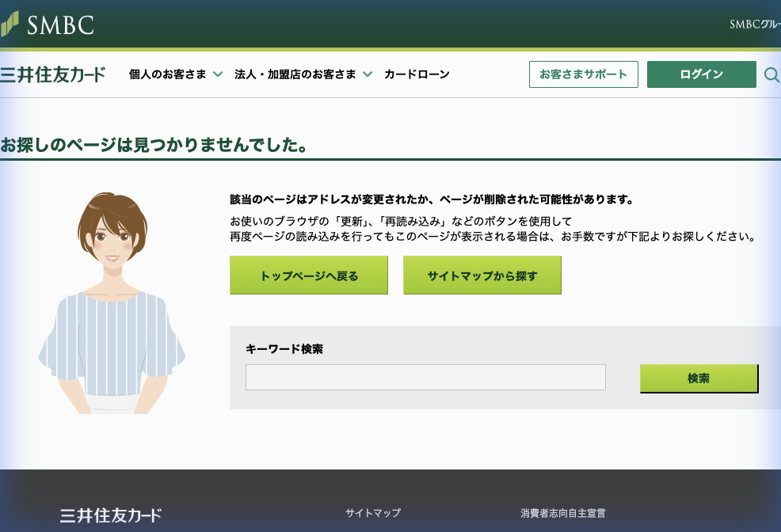The width and height of the screenshot is (781, 532).
Task: Open the search magnifier icon
Action: (x=771, y=74)
